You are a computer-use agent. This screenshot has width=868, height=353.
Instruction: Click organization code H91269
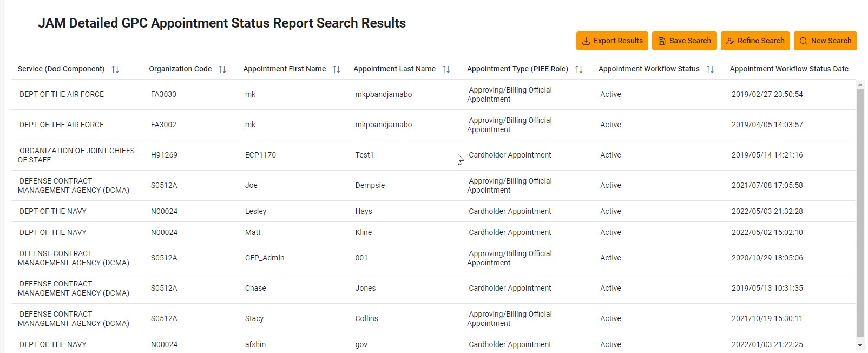click(x=164, y=155)
